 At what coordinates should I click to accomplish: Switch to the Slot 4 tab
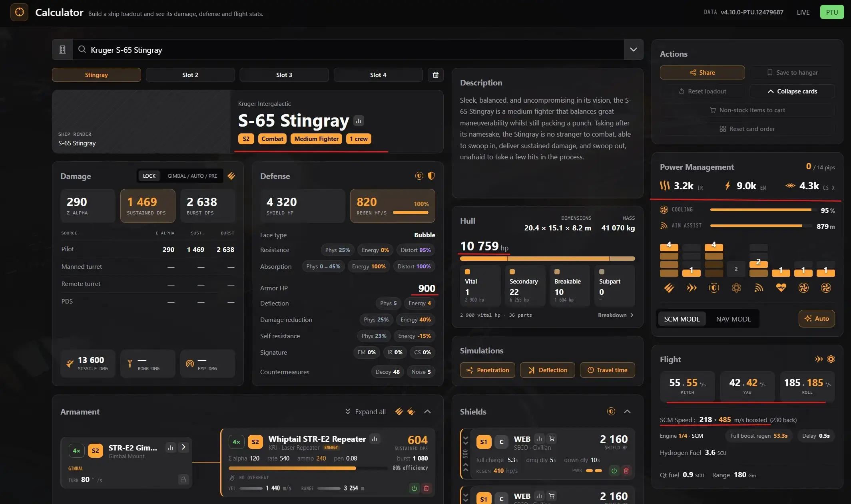[378, 75]
